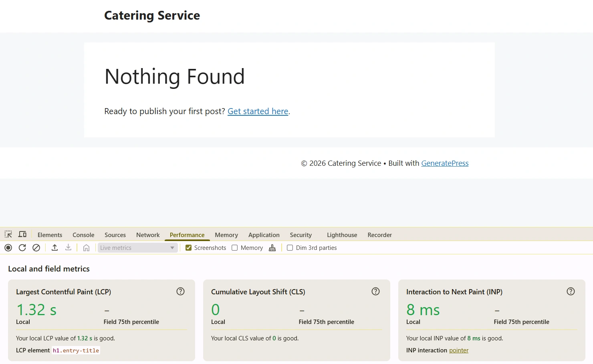Open the Memory panel tab
This screenshot has height=364, width=593.
click(x=226, y=235)
